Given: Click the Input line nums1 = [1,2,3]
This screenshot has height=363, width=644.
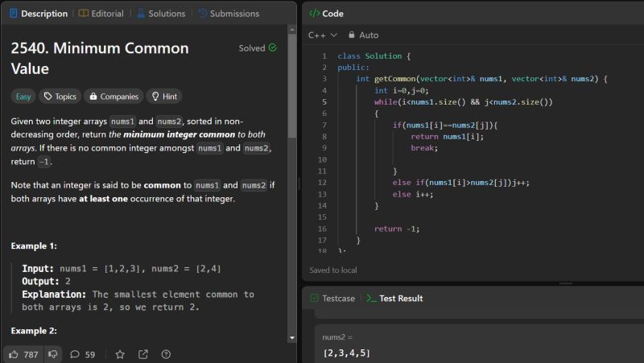Looking at the screenshot, I should click(122, 269).
